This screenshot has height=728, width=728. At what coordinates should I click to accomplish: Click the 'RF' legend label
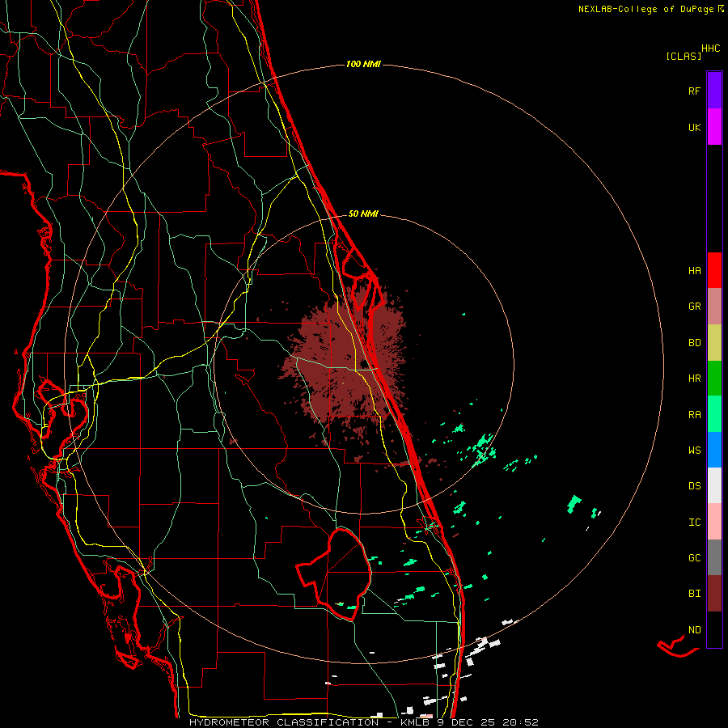pyautogui.click(x=694, y=91)
